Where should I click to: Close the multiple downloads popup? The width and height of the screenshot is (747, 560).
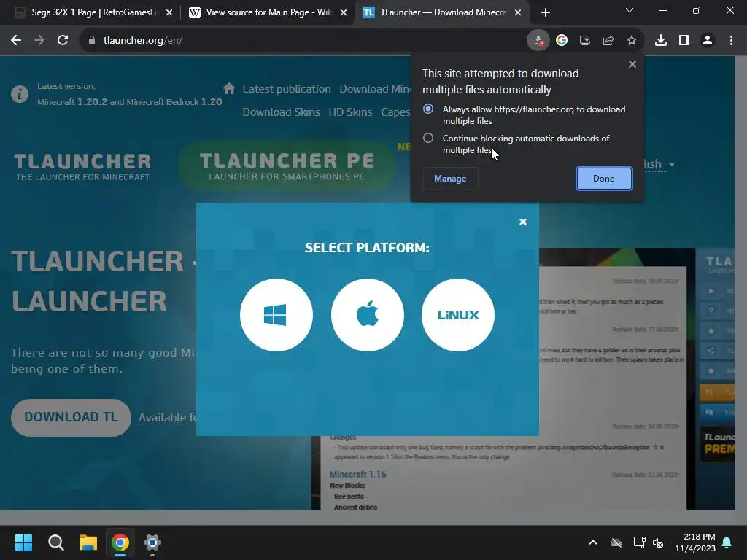[632, 64]
